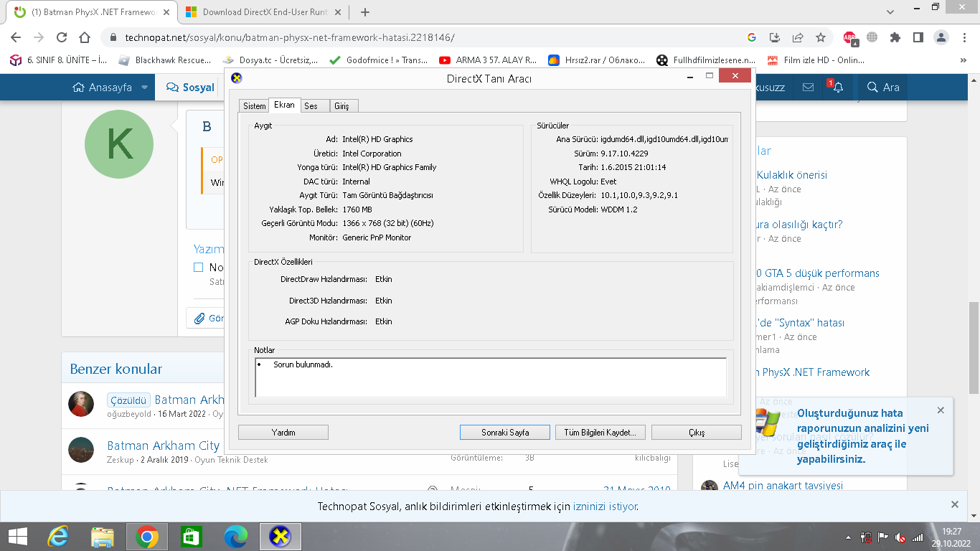Open the Blackhawk Rescue bookmark

pyautogui.click(x=165, y=60)
